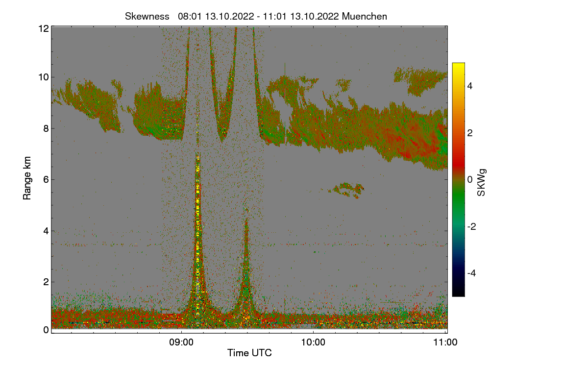Click the colorbar tick value 2
This screenshot has height=392, width=588.
pos(469,132)
